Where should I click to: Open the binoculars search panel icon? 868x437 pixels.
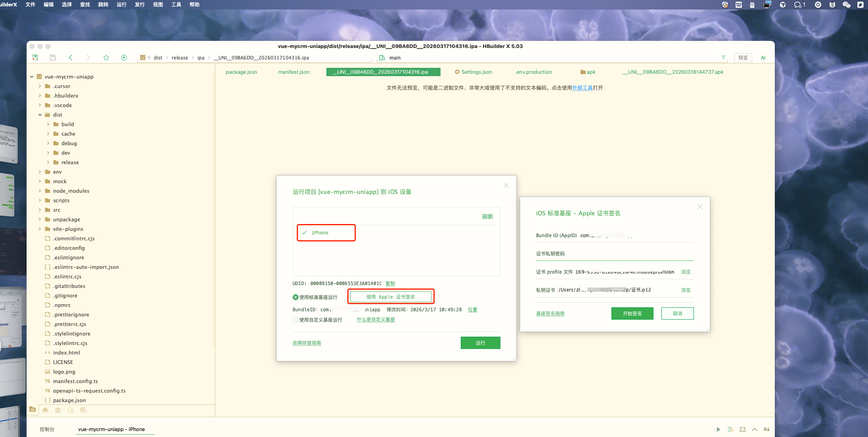(45, 410)
